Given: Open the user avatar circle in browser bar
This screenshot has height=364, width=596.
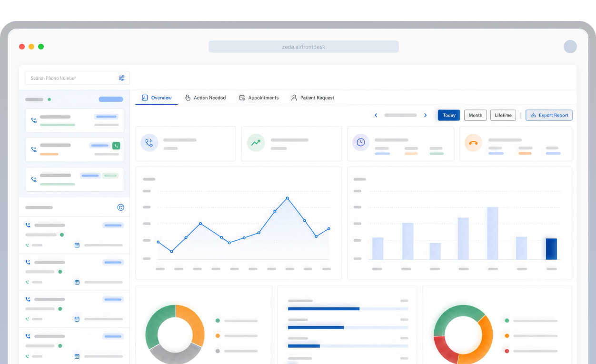Looking at the screenshot, I should (570, 47).
